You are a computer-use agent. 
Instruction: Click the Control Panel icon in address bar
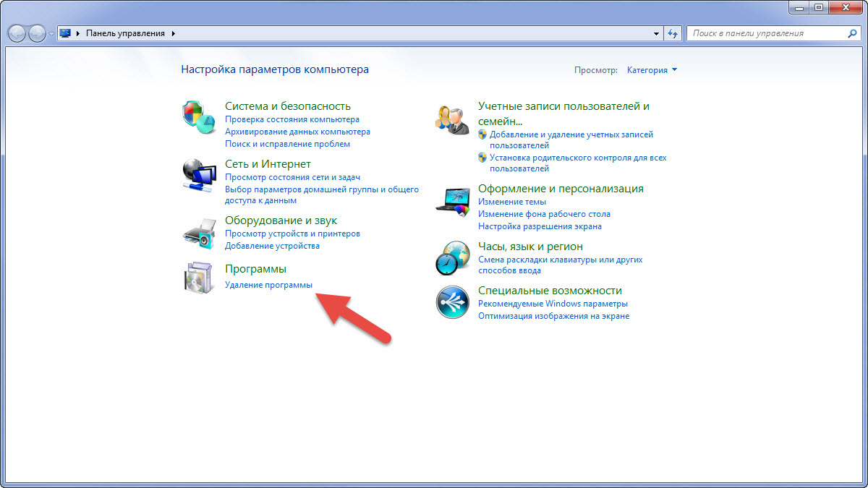click(66, 33)
